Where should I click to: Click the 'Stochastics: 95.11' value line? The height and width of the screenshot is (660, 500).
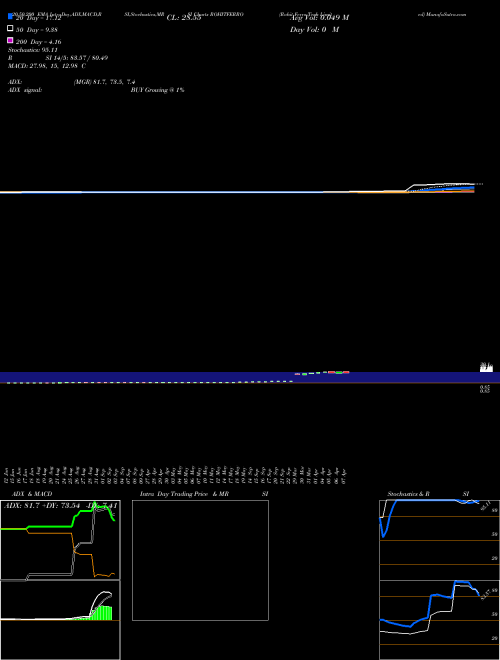point(33,50)
